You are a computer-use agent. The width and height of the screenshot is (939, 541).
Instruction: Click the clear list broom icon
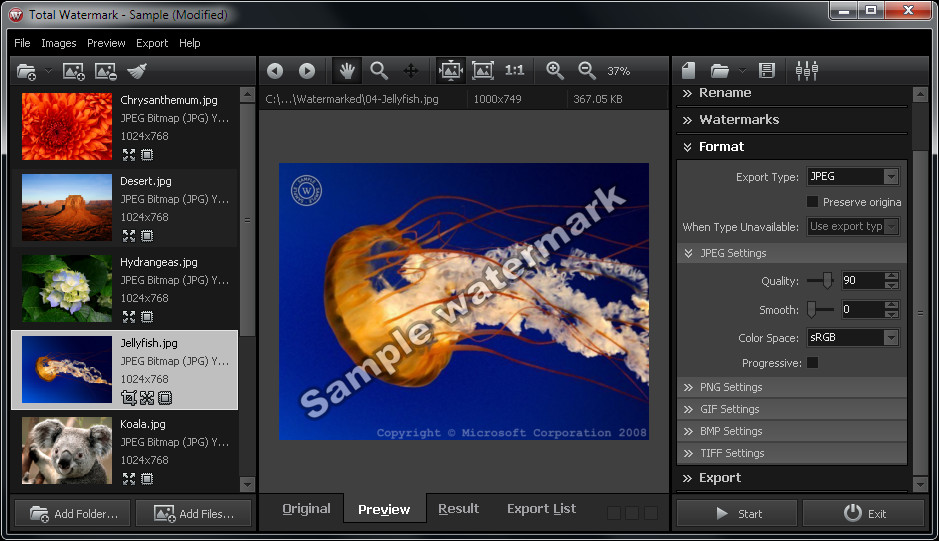tap(137, 71)
